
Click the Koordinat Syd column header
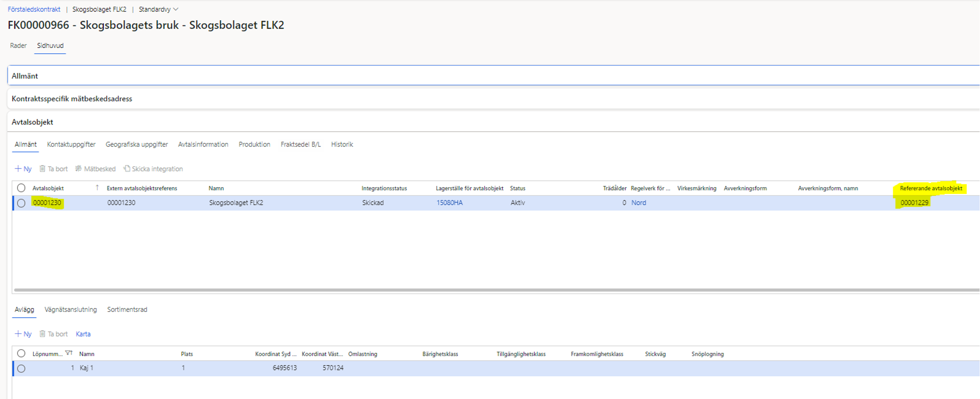[x=276, y=354]
